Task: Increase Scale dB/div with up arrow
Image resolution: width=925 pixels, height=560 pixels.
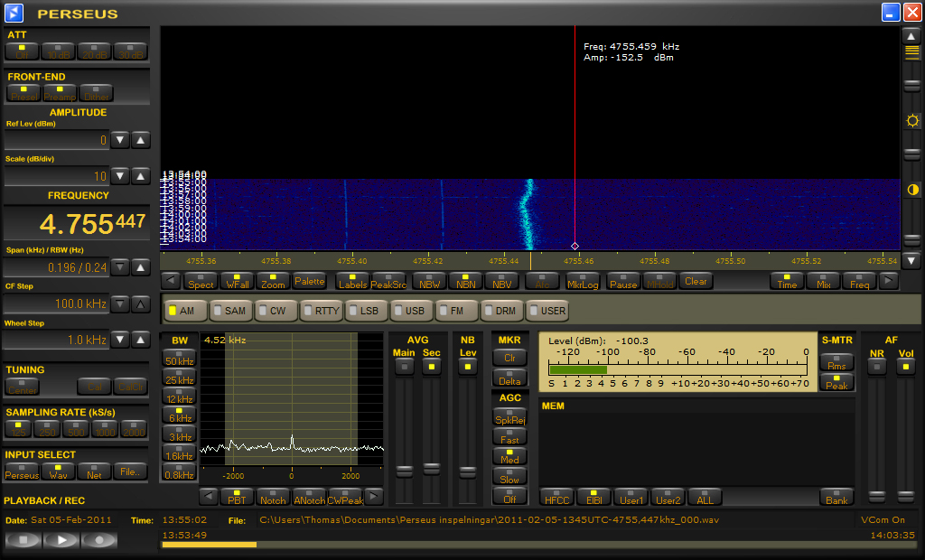Action: pos(140,176)
